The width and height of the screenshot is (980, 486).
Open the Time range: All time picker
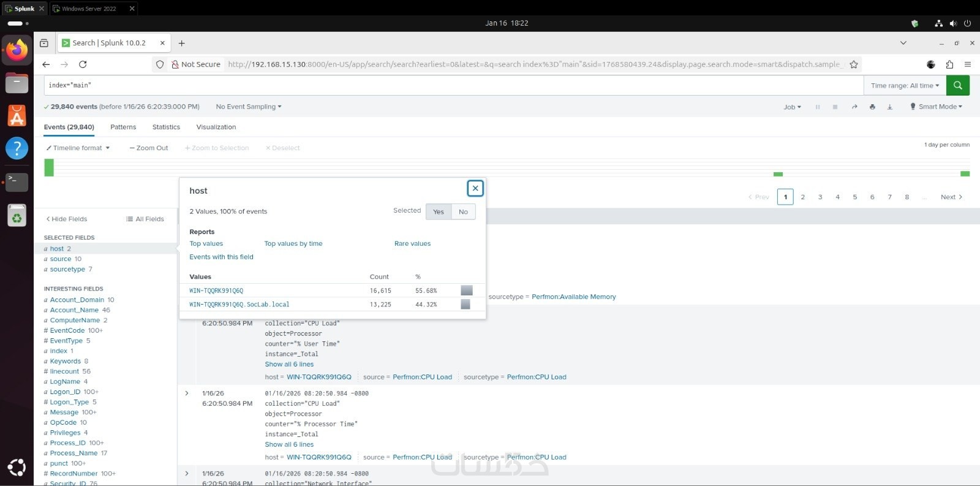[x=905, y=86]
